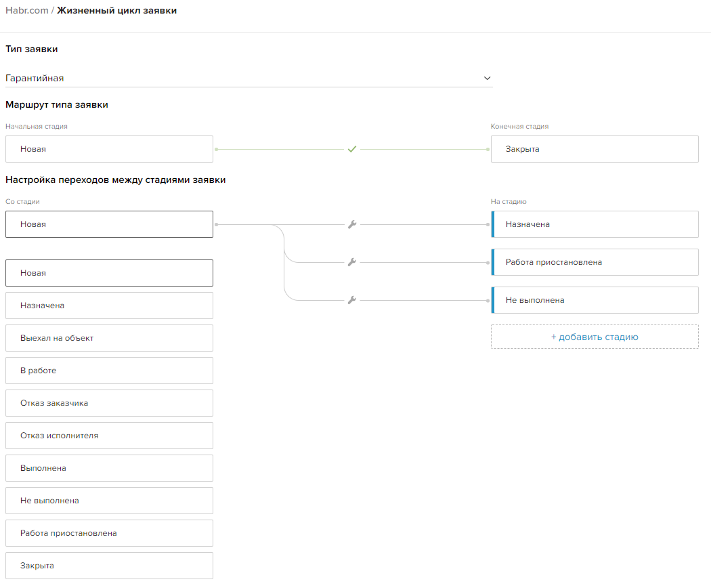
Task: Select Отказ заказчика stage
Action: (x=109, y=403)
